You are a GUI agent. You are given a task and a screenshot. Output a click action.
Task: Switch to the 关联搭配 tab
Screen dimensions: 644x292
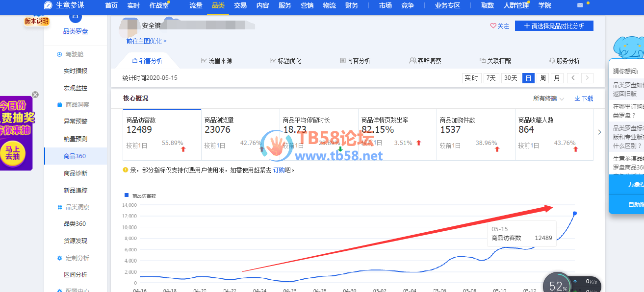[x=495, y=61]
